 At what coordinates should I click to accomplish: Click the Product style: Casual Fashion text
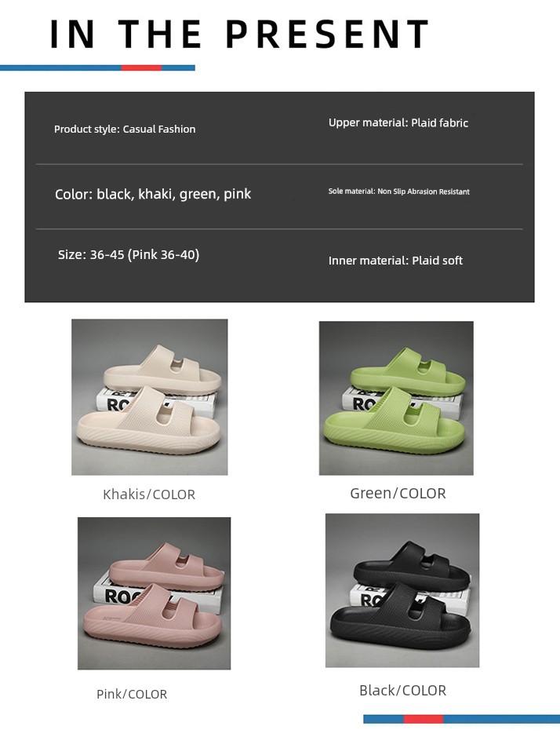coord(125,129)
